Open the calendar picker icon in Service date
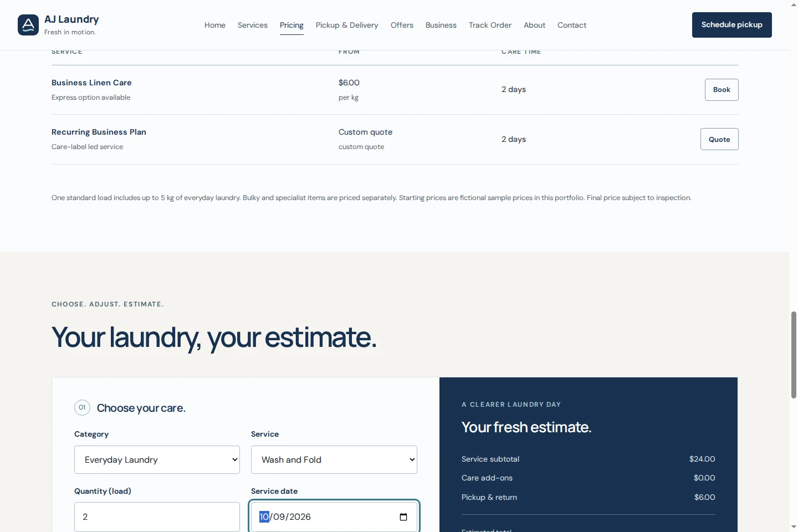Screen dimensions: 798x532 click(x=403, y=517)
